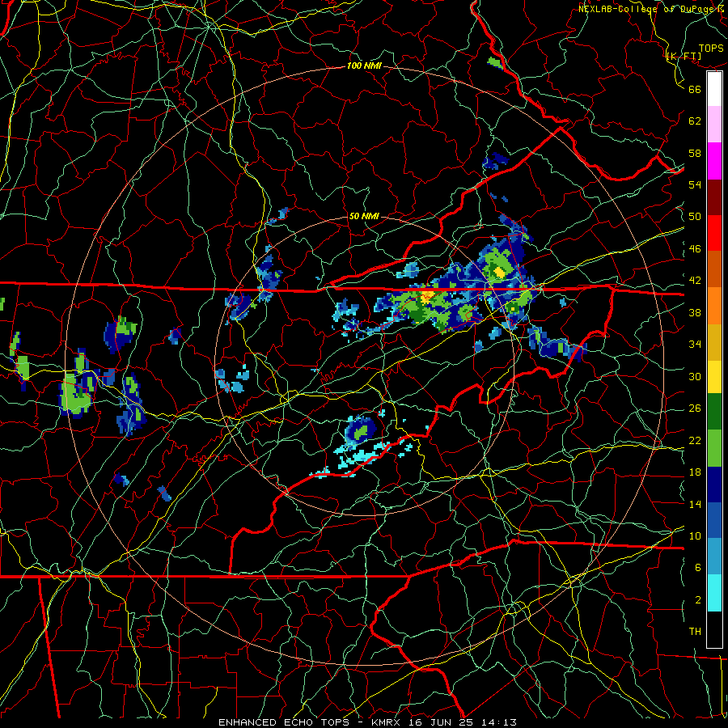Screen dimensions: 728x728
Task: Click the "TOPS" legend heading
Action: tap(711, 49)
